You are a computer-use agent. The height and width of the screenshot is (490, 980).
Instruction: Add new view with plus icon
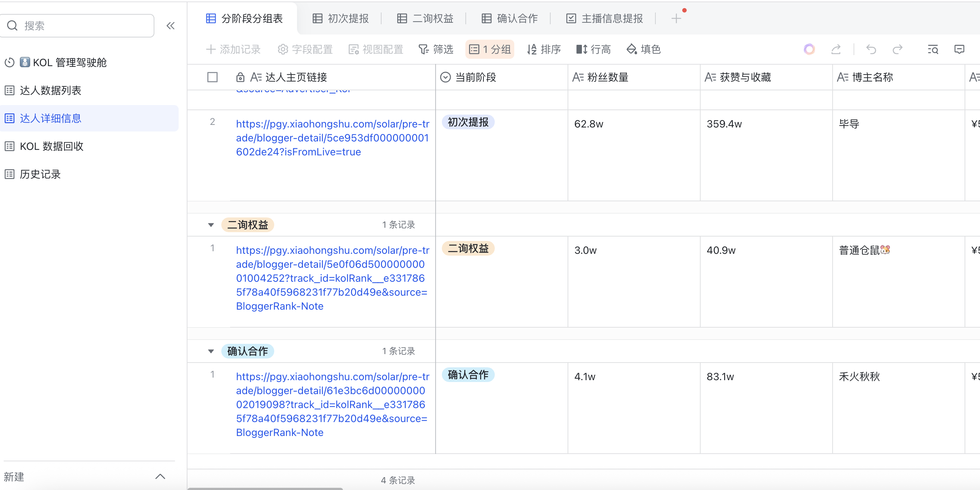tap(676, 18)
